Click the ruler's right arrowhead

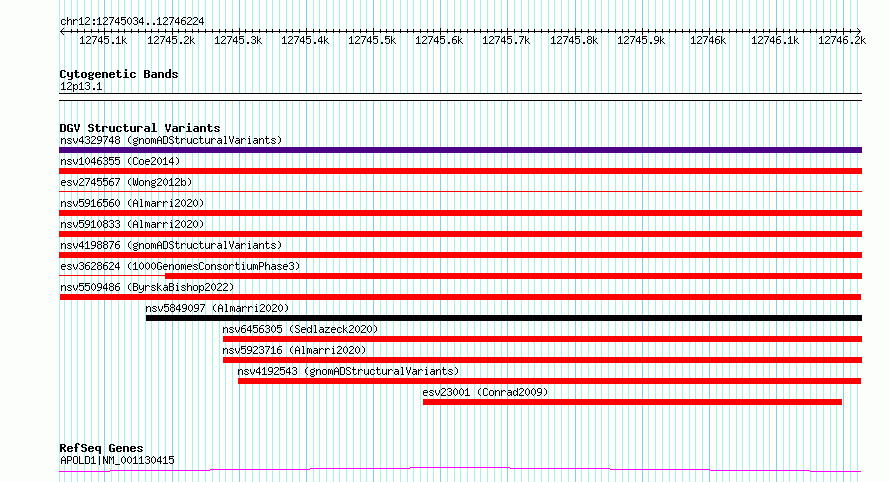(x=858, y=31)
